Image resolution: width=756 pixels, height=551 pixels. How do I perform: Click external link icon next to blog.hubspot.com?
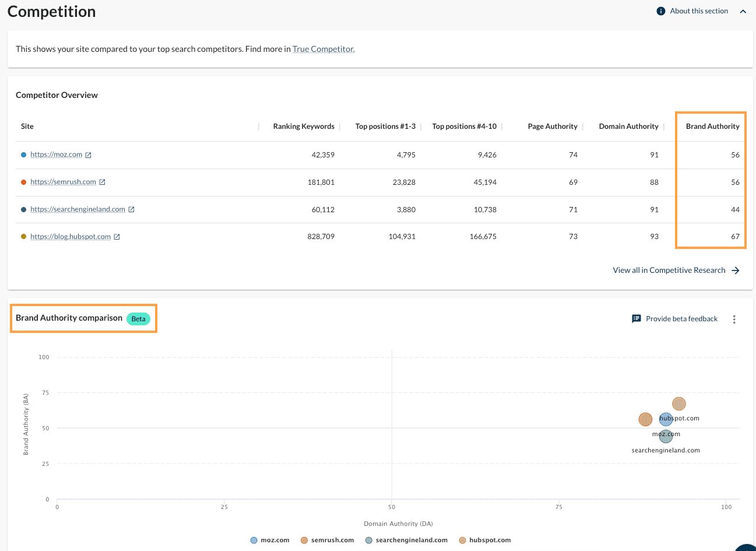(x=117, y=237)
